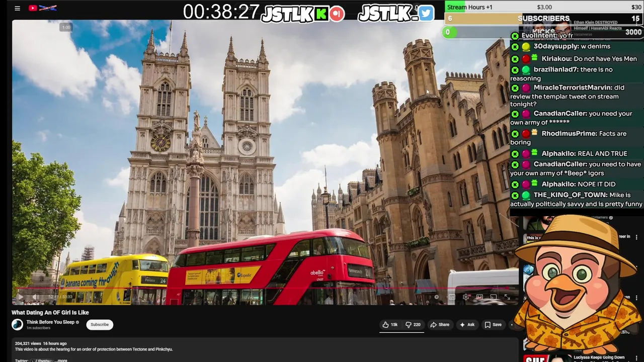Open Think Before You Sleep channel avatar

click(18, 324)
